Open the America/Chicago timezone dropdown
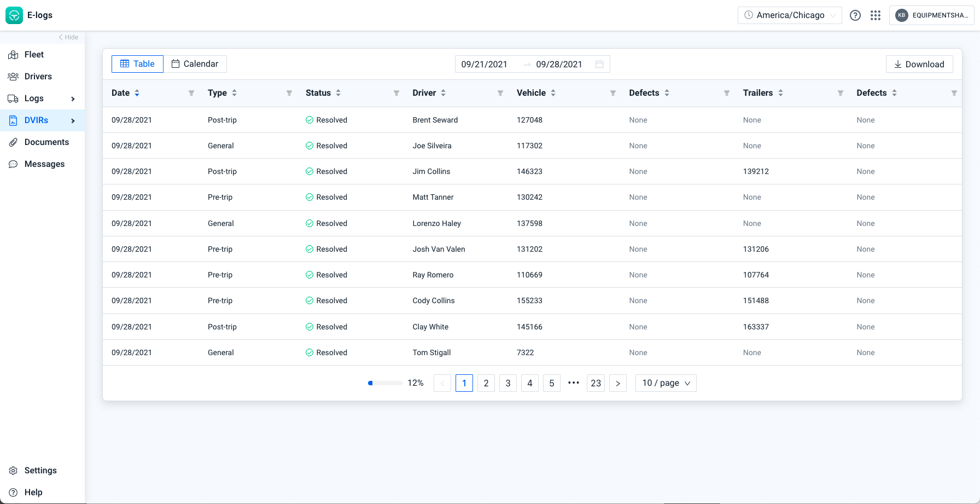 (x=790, y=15)
